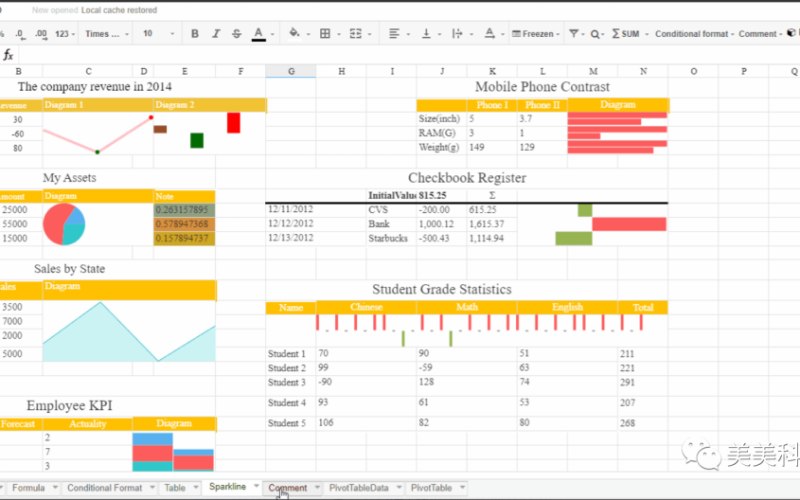Select the '12/12/2012' date cell
This screenshot has height=500, width=800.
click(290, 223)
